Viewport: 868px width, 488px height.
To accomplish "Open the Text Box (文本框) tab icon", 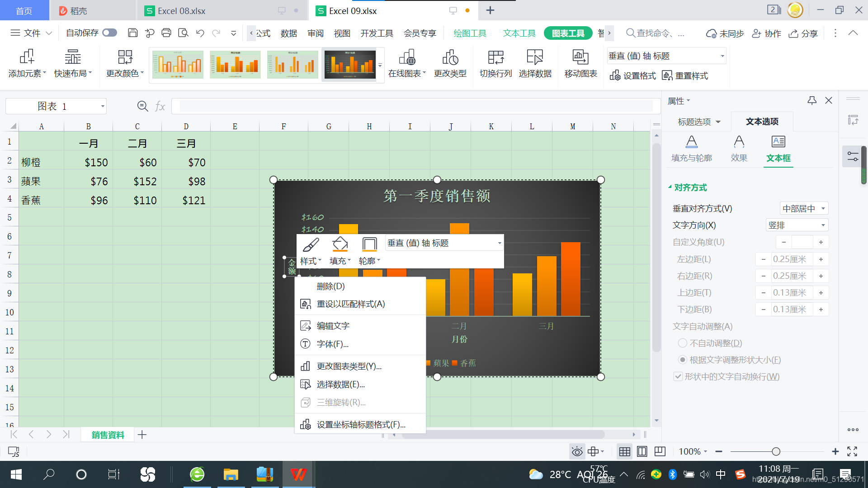I will pos(778,142).
